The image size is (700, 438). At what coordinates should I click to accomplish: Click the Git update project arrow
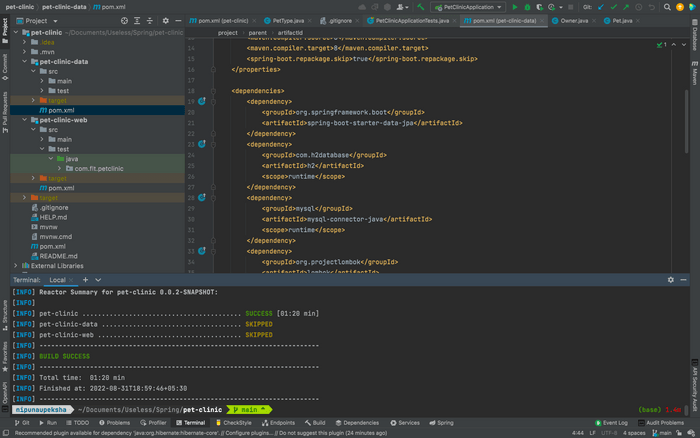601,7
